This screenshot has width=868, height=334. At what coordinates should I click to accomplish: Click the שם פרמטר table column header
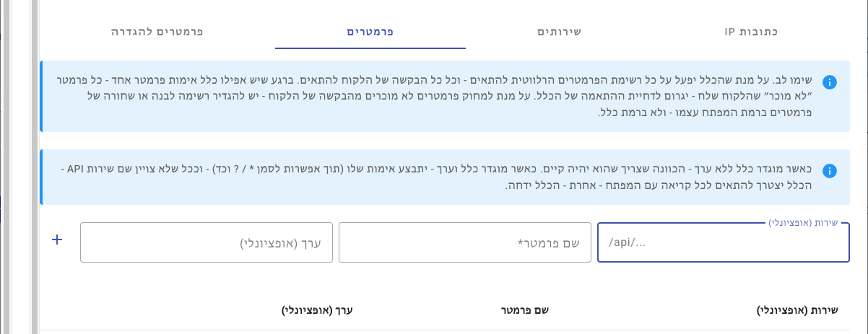[x=526, y=311]
